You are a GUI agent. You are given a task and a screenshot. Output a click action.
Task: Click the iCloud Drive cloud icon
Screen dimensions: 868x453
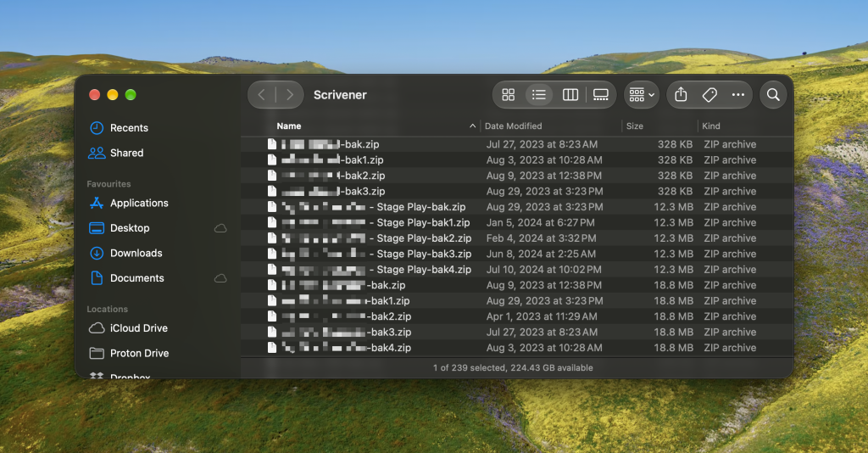pyautogui.click(x=97, y=328)
